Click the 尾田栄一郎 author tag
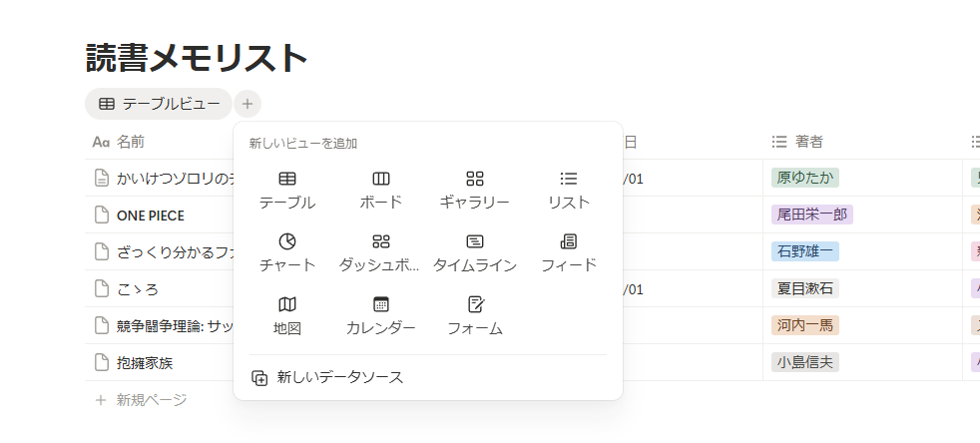The image size is (980, 443). pos(811,215)
